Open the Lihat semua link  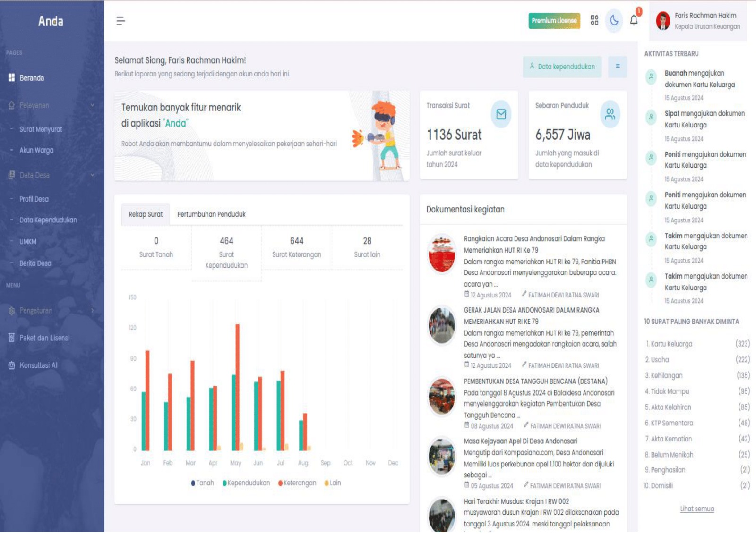696,509
